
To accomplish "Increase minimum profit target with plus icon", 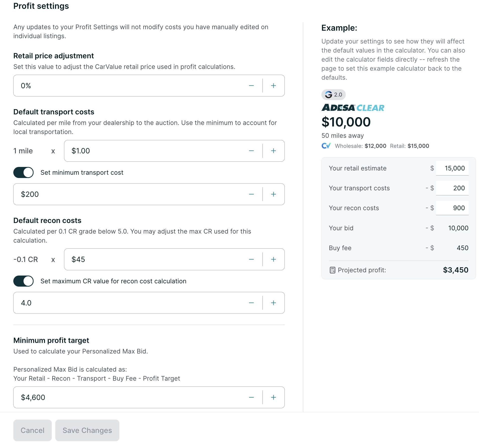I will point(273,397).
